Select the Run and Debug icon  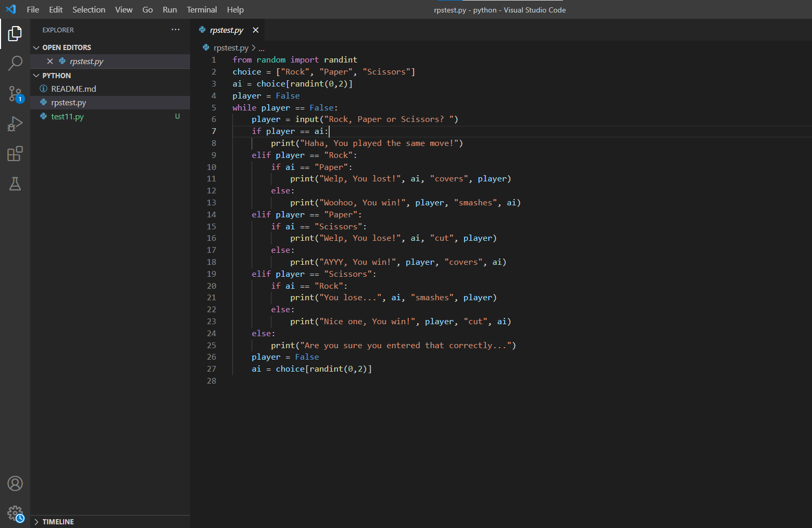pos(15,124)
